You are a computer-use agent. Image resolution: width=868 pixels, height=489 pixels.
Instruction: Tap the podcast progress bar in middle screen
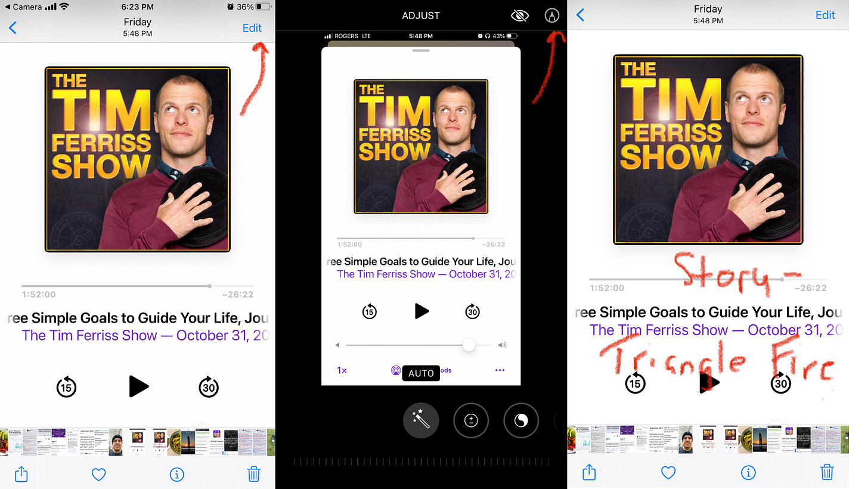click(x=421, y=238)
